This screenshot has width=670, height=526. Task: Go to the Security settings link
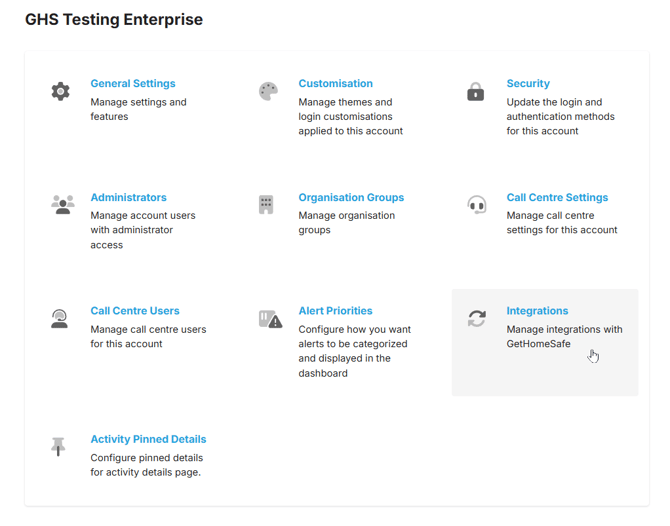click(x=528, y=84)
